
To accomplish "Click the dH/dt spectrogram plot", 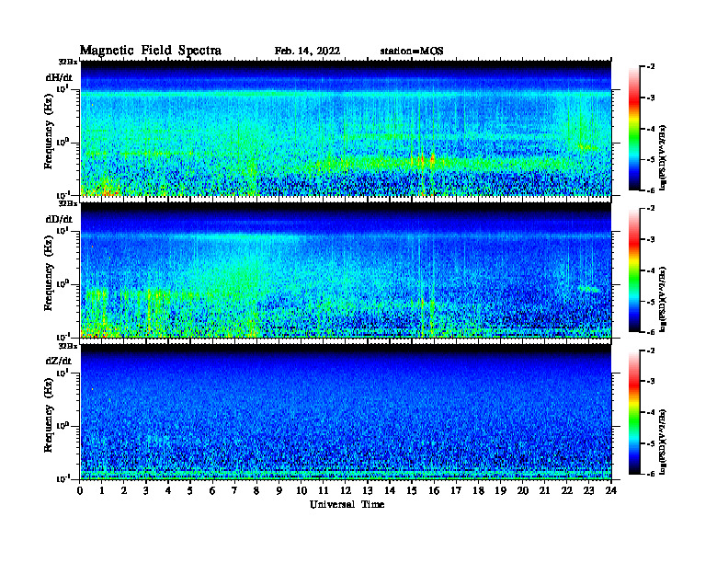I will (x=346, y=128).
